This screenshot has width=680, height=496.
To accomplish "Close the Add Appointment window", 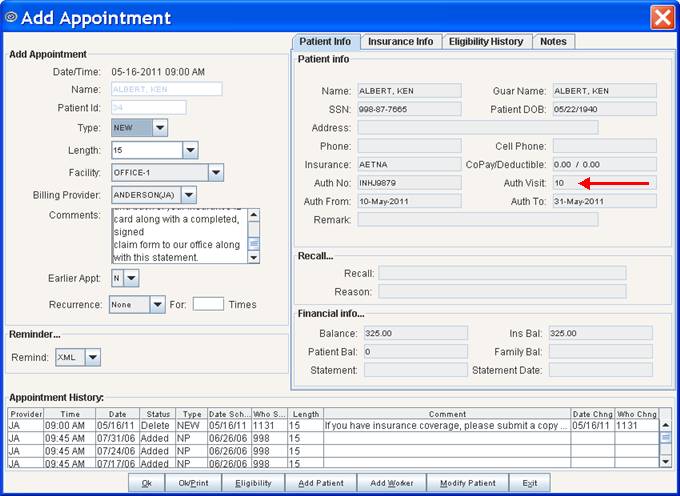I will (662, 18).
